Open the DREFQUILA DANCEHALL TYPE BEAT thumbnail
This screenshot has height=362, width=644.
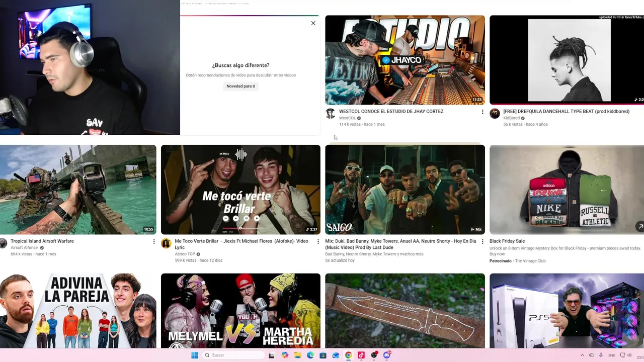(x=567, y=60)
